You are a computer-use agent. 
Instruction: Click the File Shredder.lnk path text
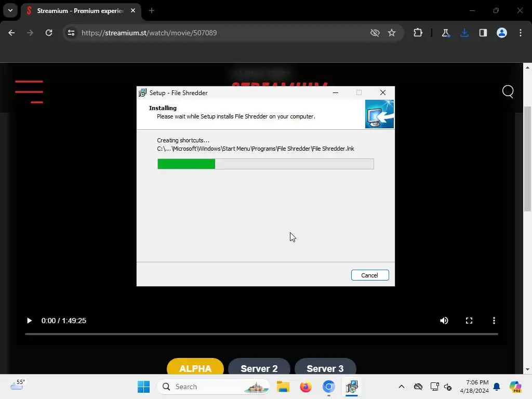pos(256,149)
